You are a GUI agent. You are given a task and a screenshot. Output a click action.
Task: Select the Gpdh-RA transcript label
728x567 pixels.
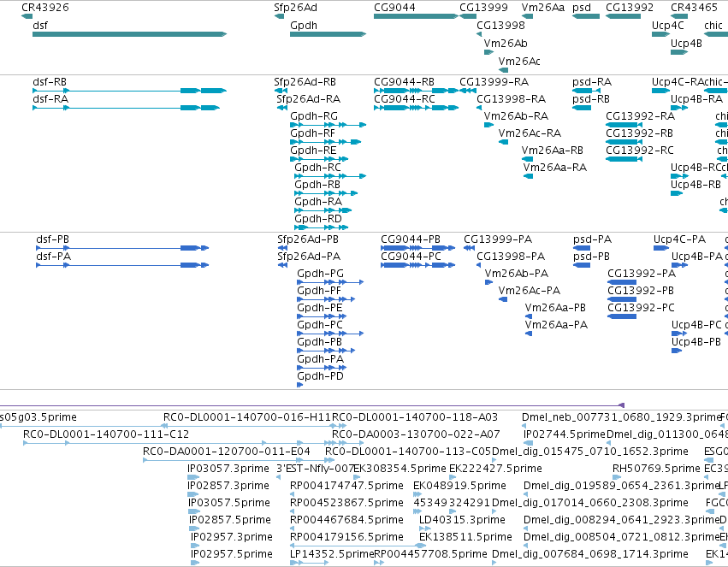318,202
